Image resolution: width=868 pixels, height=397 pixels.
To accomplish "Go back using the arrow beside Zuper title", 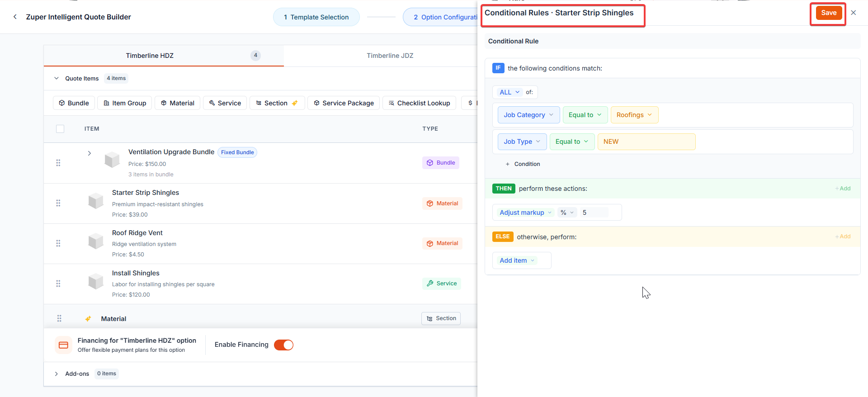I will pos(15,17).
